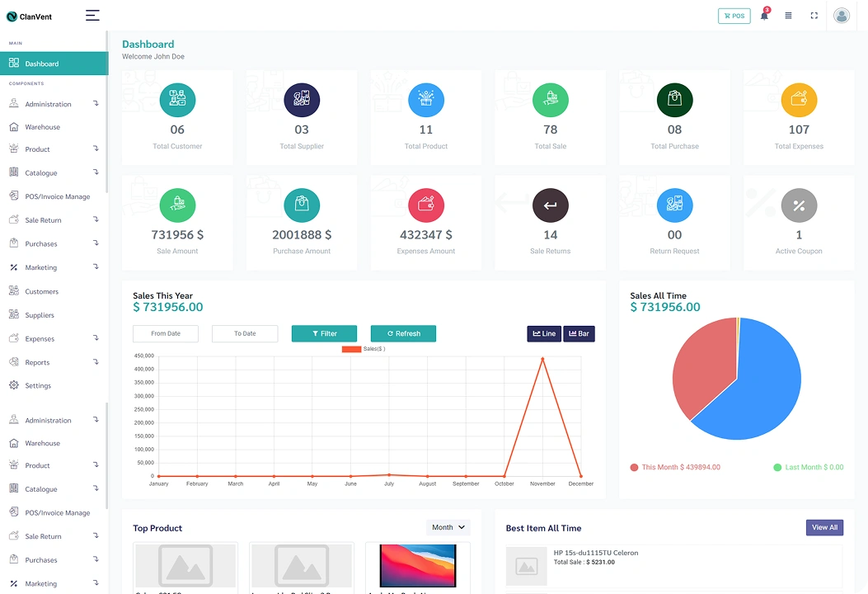Click the Sale Returns arrow icon
This screenshot has width=868, height=594.
(551, 205)
